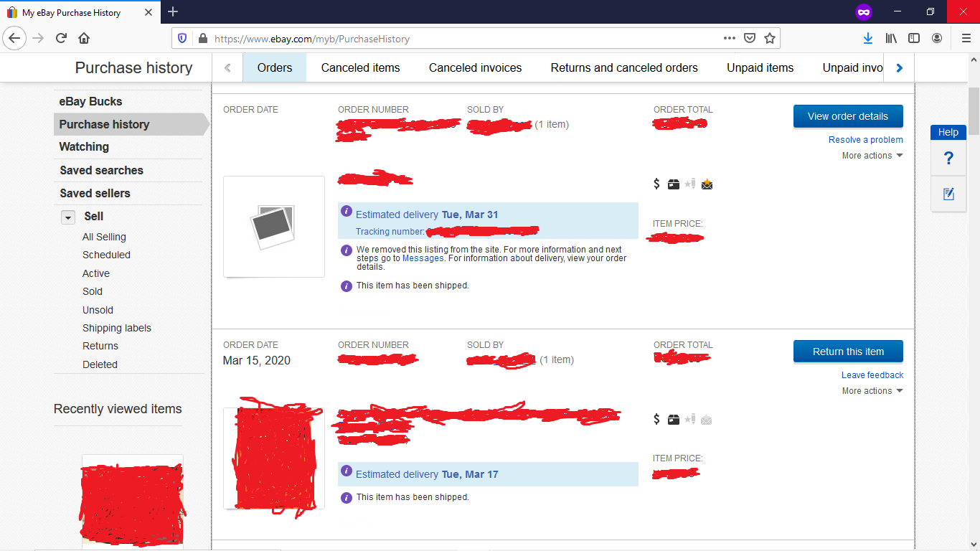View site security lock information
The image size is (980, 551).
(x=202, y=38)
